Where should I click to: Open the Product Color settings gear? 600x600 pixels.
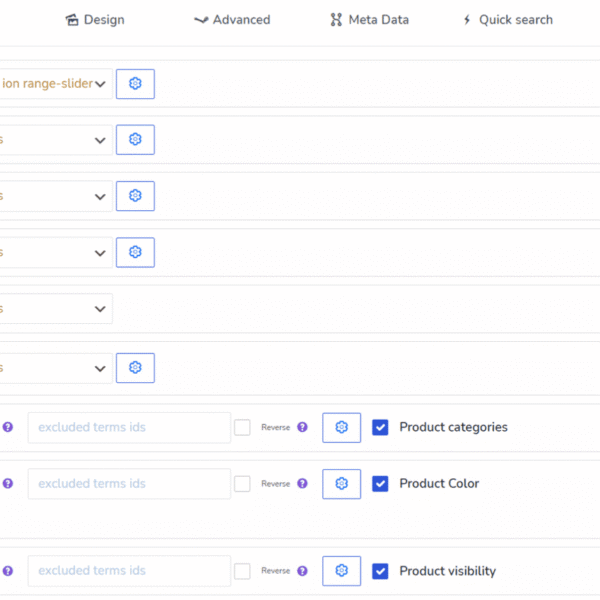[341, 484]
